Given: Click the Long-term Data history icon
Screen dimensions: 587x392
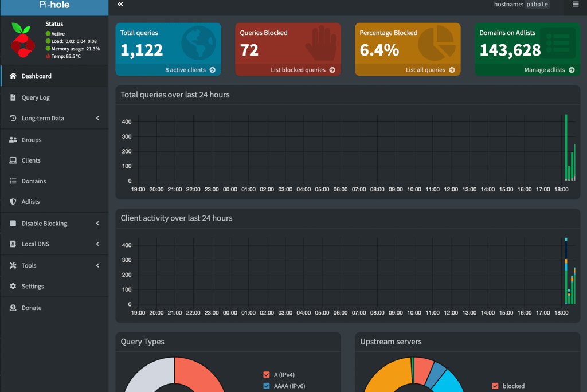Looking at the screenshot, I should (13, 118).
